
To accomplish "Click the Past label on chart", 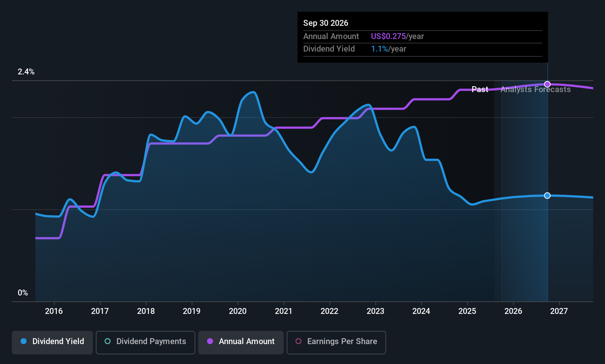I will click(x=480, y=90).
